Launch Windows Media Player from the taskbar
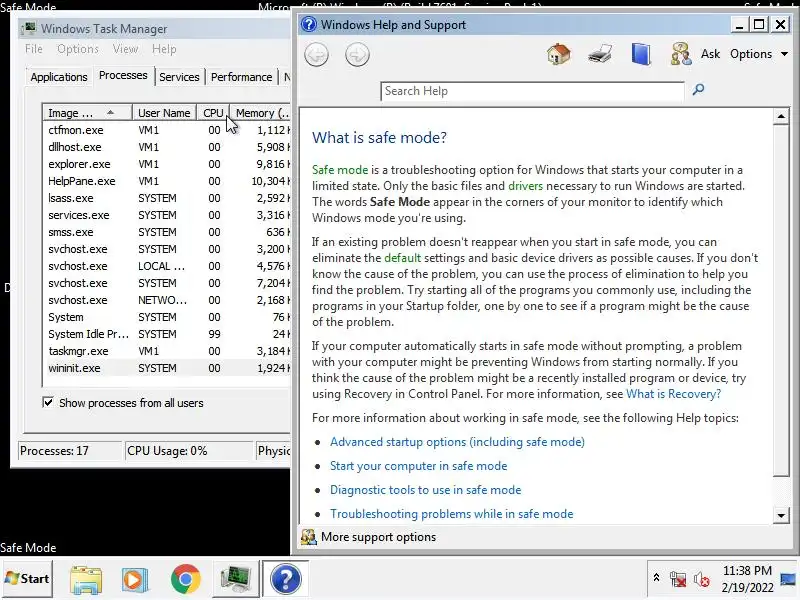This screenshot has width=800, height=600. (x=135, y=579)
